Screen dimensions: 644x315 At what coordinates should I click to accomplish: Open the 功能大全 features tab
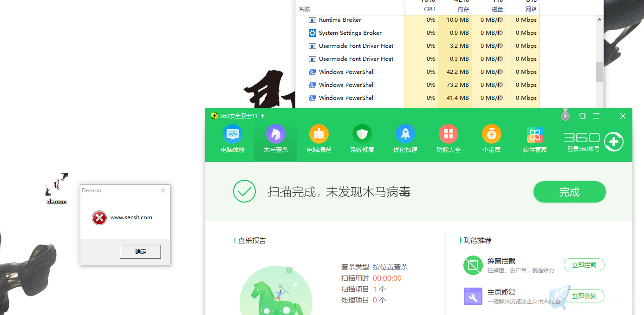point(449,139)
